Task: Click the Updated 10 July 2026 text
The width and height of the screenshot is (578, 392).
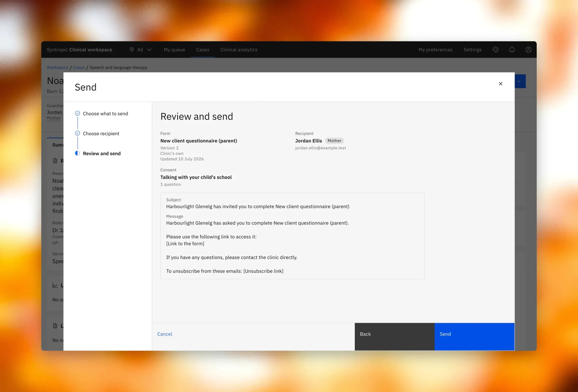Action: [182, 159]
